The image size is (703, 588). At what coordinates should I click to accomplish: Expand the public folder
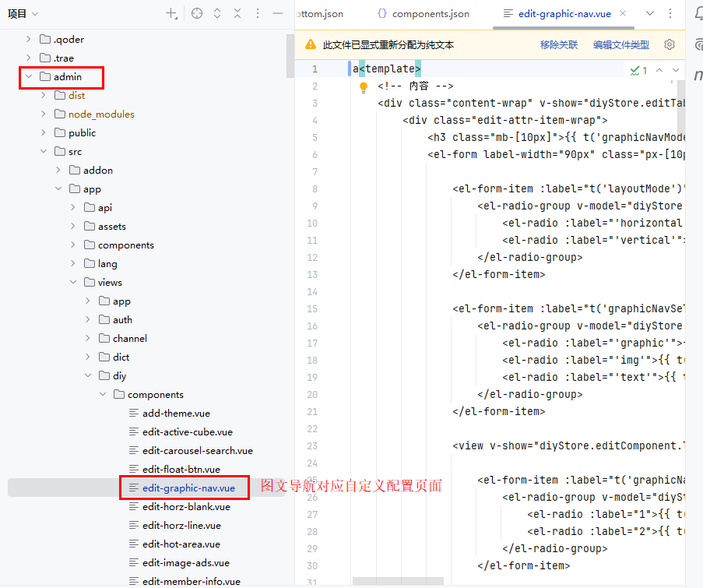(x=44, y=132)
